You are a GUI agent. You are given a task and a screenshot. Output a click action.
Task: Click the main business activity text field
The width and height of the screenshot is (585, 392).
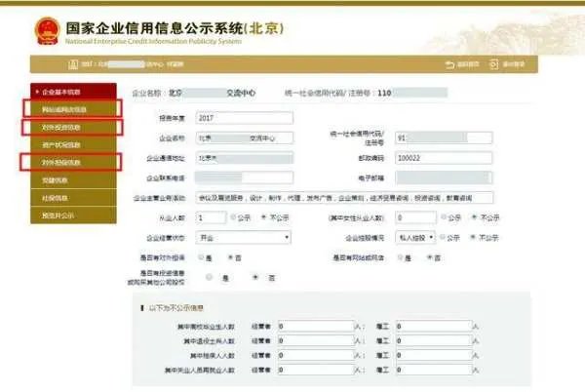(x=344, y=198)
